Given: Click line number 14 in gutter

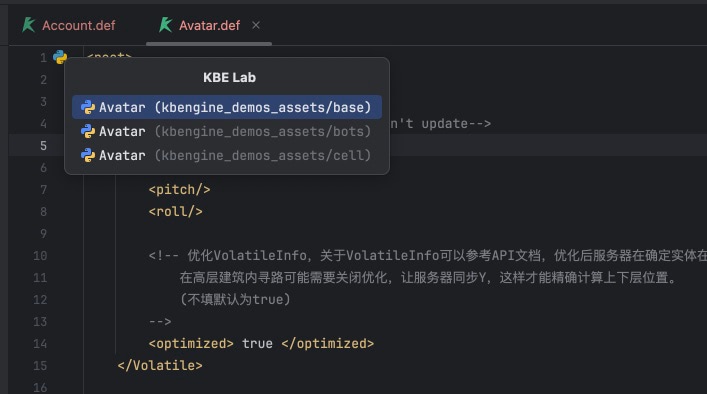Looking at the screenshot, I should pos(40,344).
